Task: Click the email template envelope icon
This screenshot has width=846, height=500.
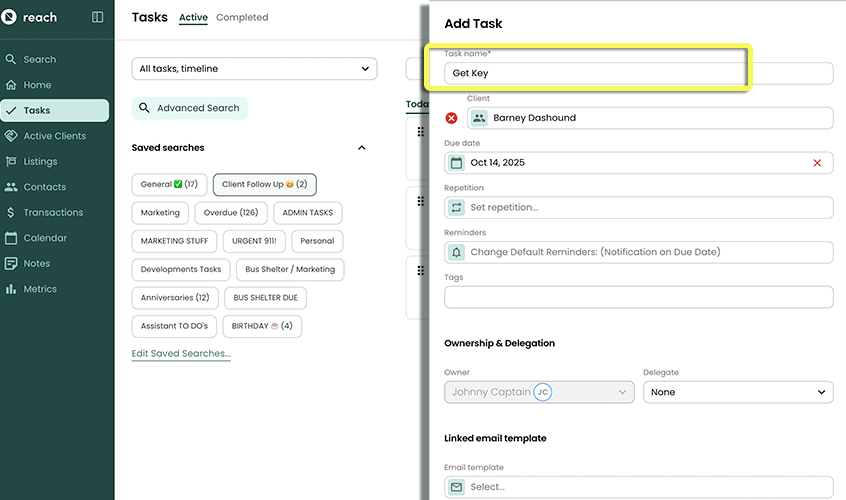Action: point(457,487)
